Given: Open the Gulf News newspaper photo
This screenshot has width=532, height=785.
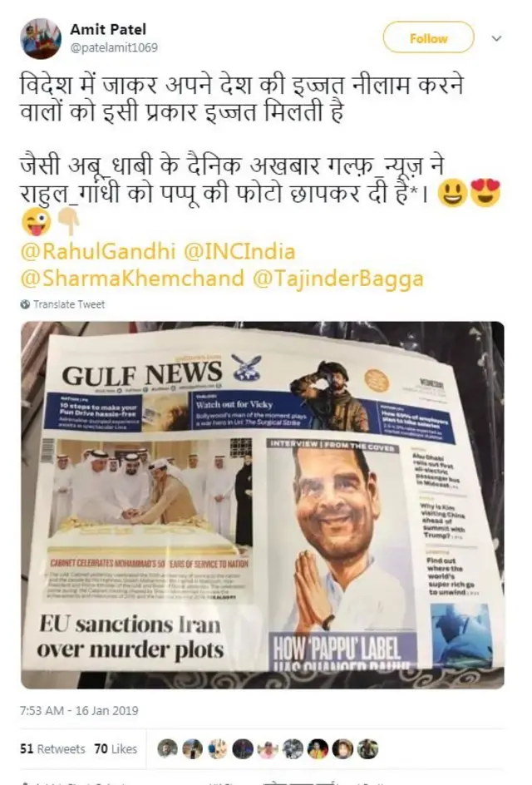Looking at the screenshot, I should tap(262, 505).
